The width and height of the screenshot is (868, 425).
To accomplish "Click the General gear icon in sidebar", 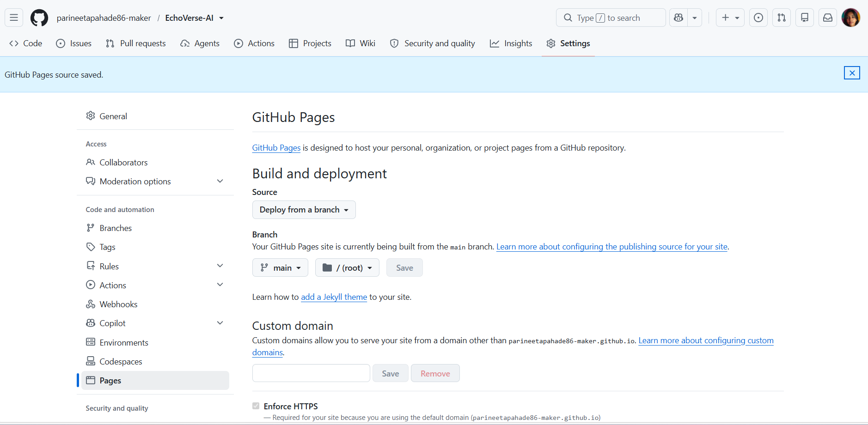I will click(x=91, y=115).
